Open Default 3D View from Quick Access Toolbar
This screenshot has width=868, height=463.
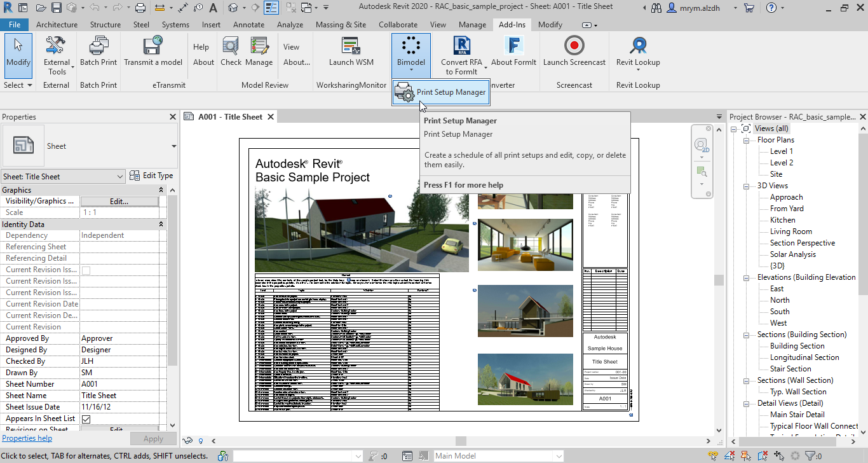234,8
